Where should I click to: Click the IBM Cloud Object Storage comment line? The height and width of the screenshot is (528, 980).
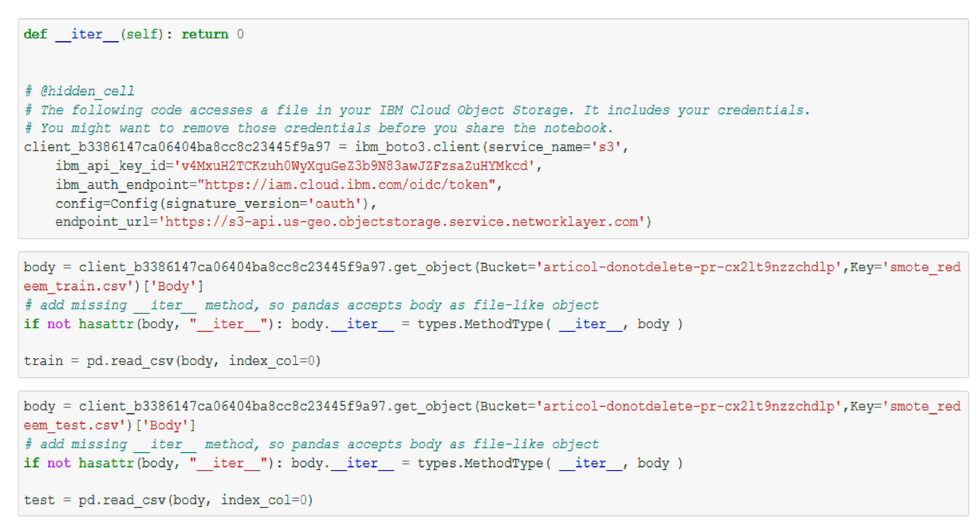(x=417, y=110)
